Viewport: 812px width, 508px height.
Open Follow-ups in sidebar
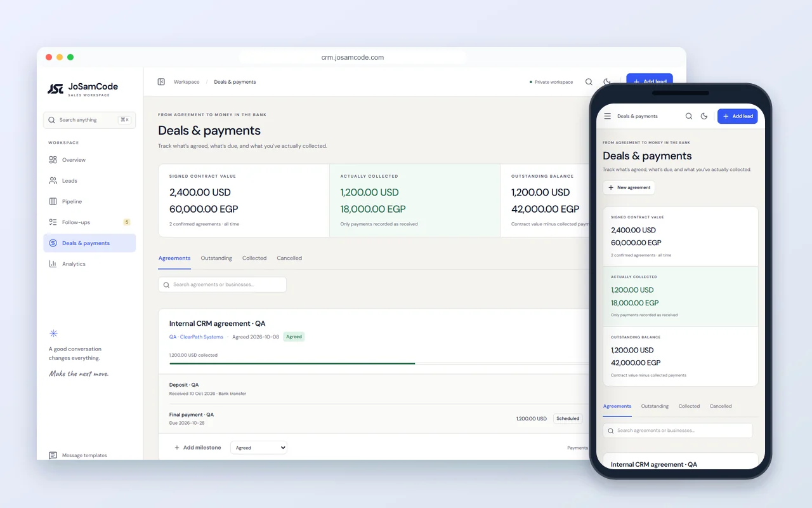89,222
